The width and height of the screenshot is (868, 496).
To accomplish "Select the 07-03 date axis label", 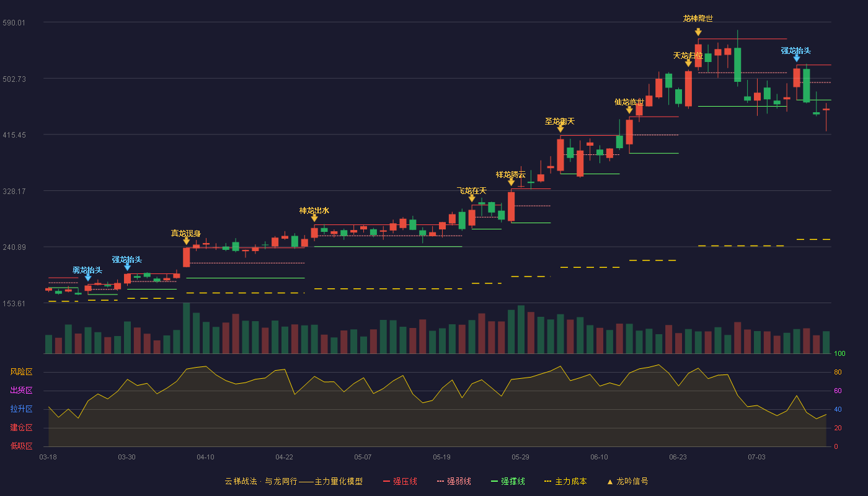I will pos(756,457).
